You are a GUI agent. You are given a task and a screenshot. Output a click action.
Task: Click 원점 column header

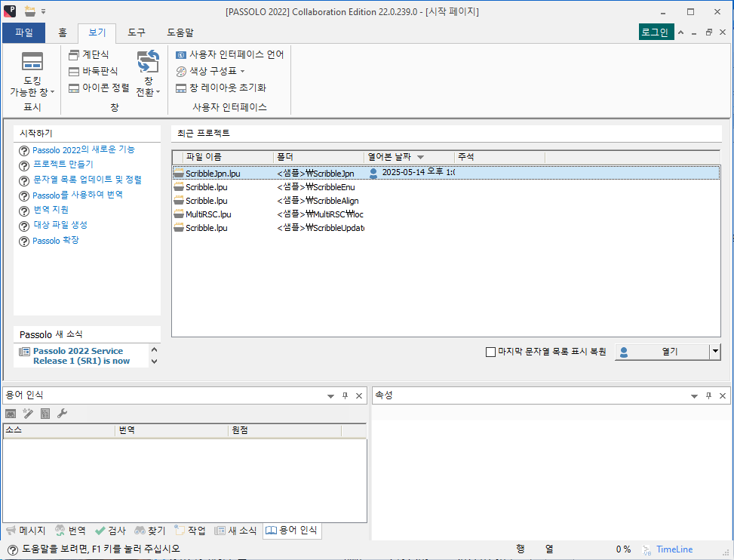click(x=285, y=430)
